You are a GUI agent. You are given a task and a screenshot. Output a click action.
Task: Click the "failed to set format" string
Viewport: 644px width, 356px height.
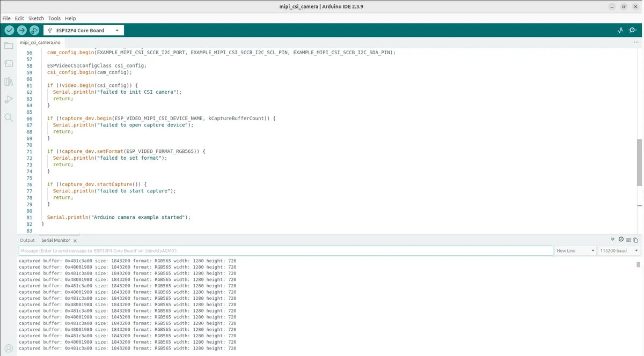pos(129,158)
